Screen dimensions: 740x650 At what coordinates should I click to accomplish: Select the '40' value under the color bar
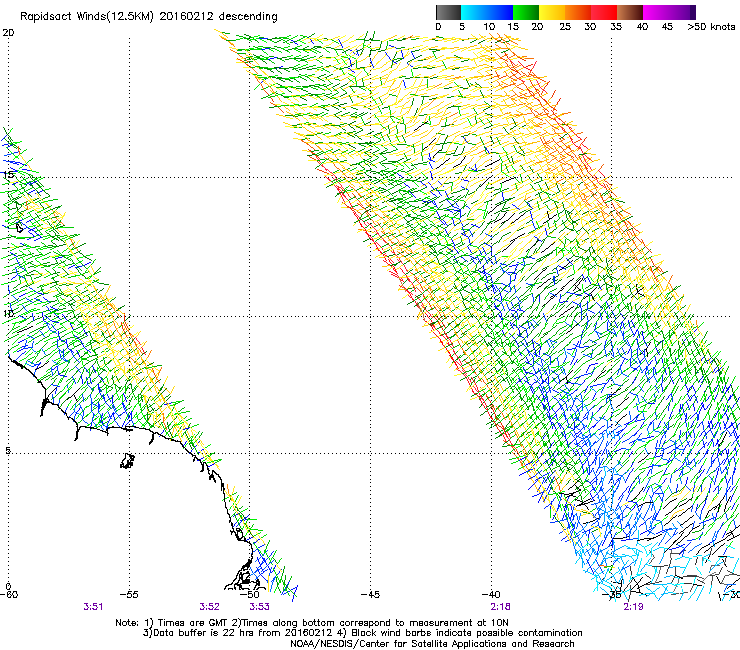pyautogui.click(x=642, y=27)
